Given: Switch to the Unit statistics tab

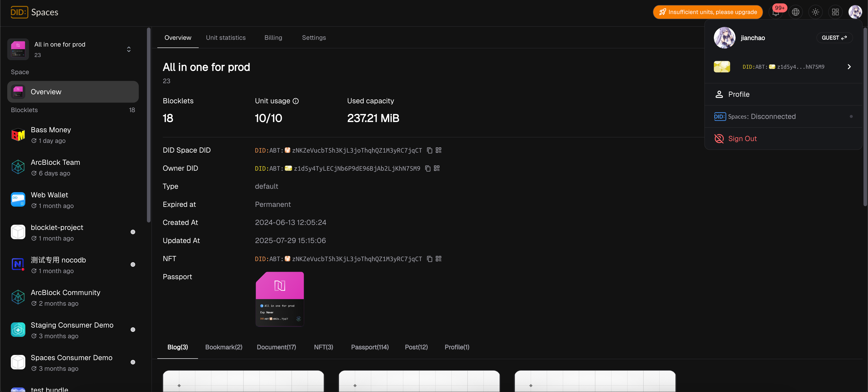Looking at the screenshot, I should point(225,38).
